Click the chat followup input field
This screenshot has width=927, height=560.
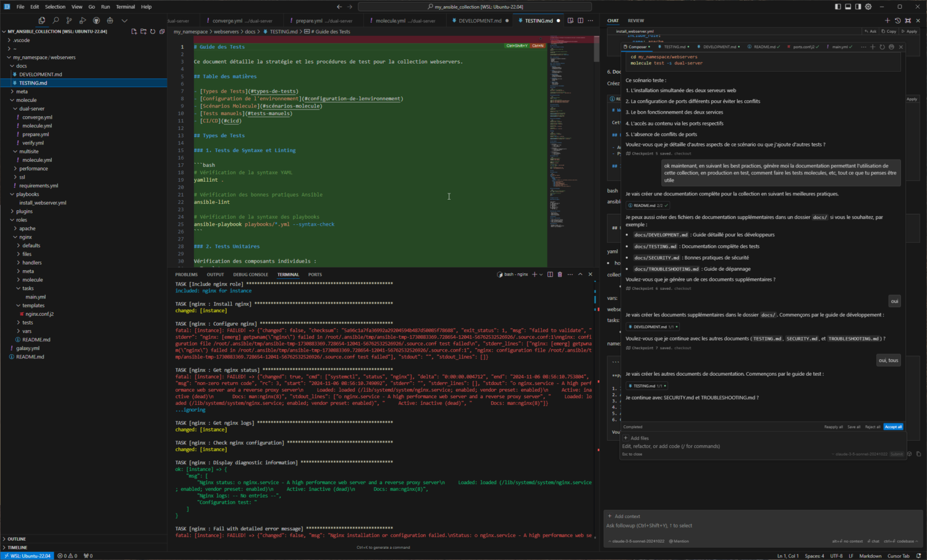point(763,526)
